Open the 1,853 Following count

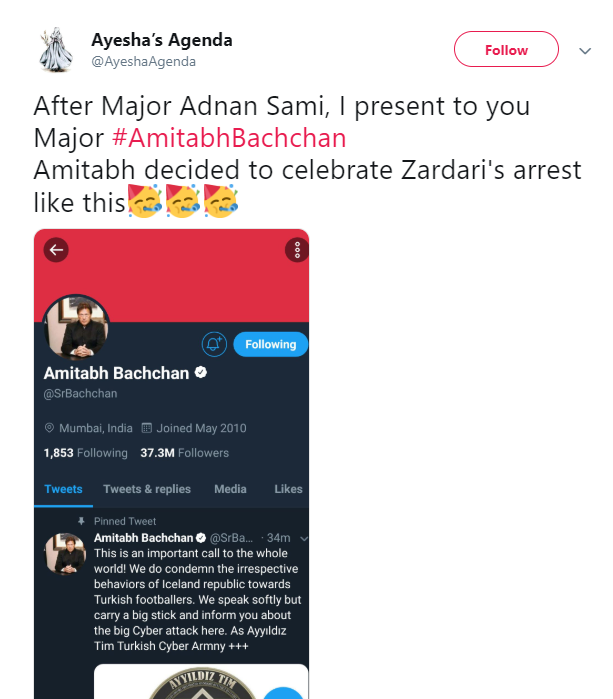(86, 453)
